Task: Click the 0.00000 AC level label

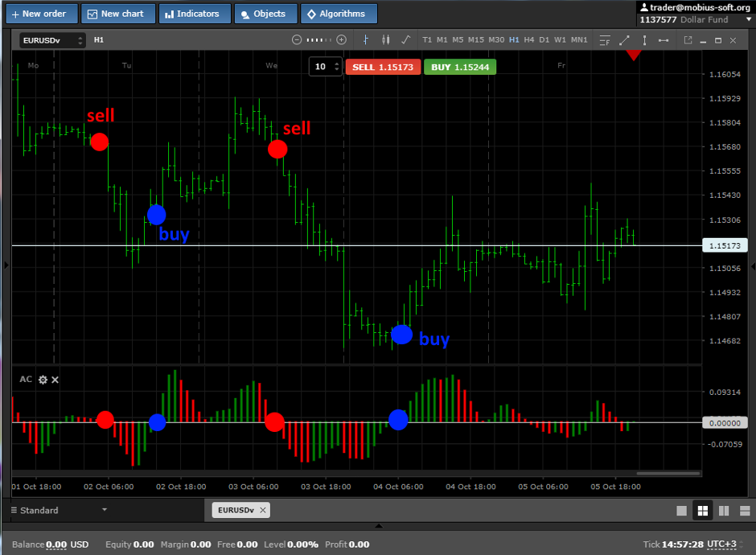Action: 725,423
